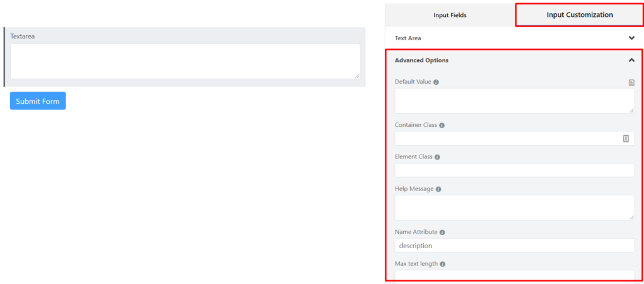Switch to the Input Fields tab
This screenshot has width=644, height=284.
[x=450, y=15]
